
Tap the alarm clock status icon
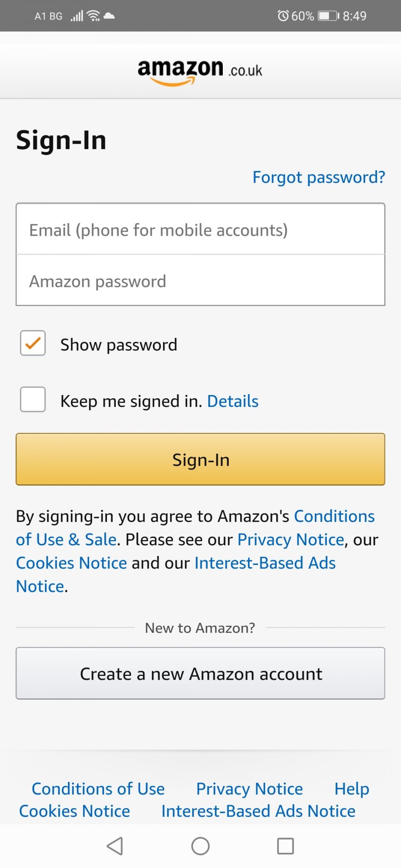pyautogui.click(x=283, y=16)
